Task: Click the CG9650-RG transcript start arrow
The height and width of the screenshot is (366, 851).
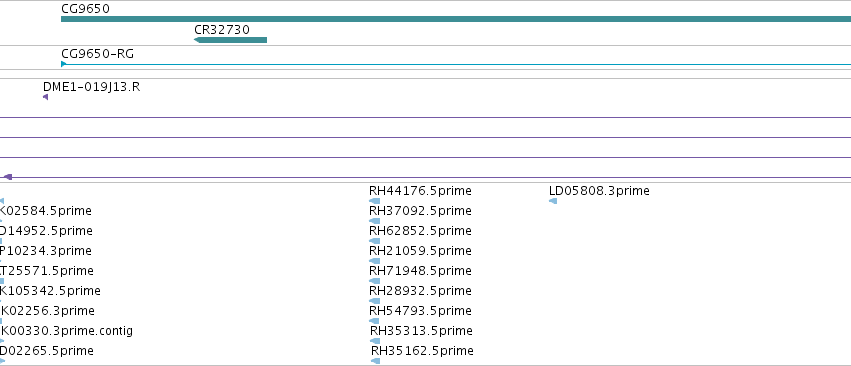Action: click(x=63, y=64)
